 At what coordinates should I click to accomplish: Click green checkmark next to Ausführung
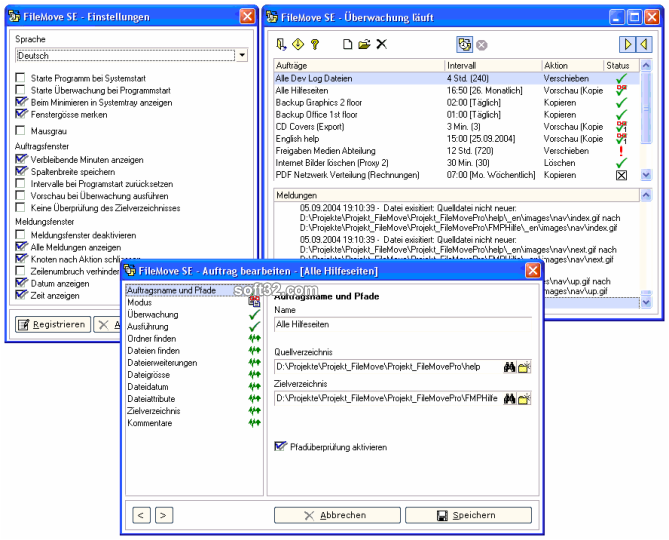pyautogui.click(x=254, y=327)
